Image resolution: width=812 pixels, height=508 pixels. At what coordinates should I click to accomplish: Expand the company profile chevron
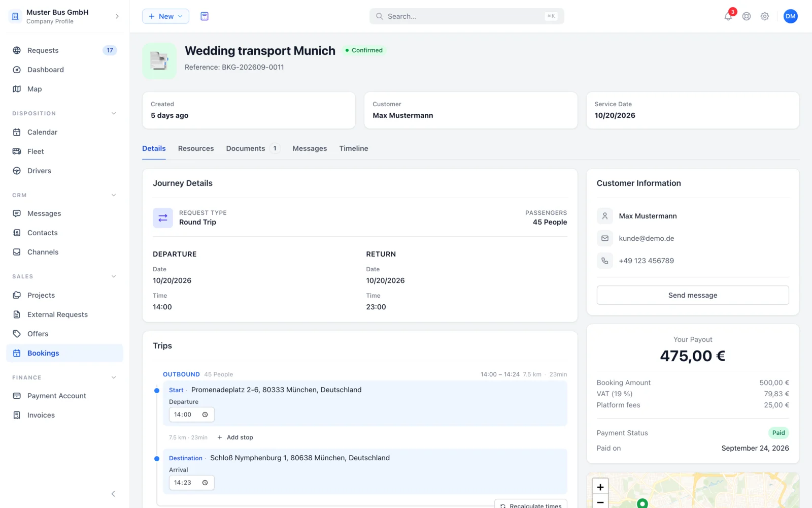click(x=117, y=16)
